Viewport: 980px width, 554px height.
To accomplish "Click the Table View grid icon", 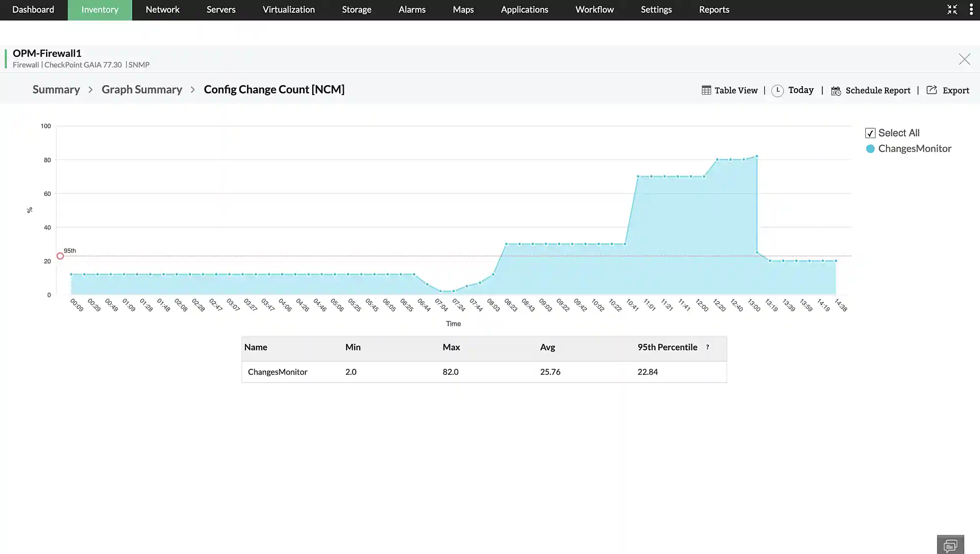I will (706, 90).
